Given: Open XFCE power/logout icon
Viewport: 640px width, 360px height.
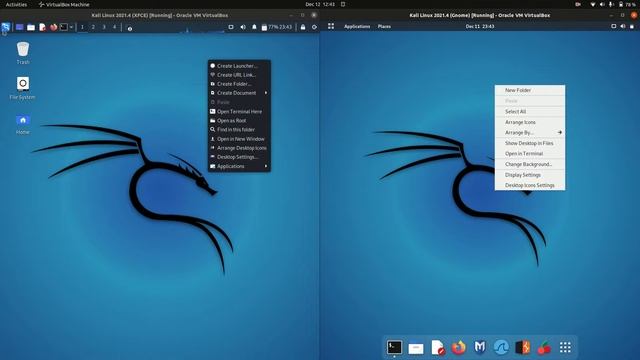Looking at the screenshot, I should (314, 27).
